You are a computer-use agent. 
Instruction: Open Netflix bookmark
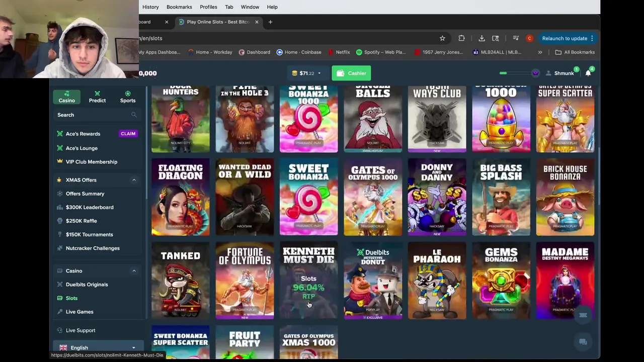click(338, 52)
